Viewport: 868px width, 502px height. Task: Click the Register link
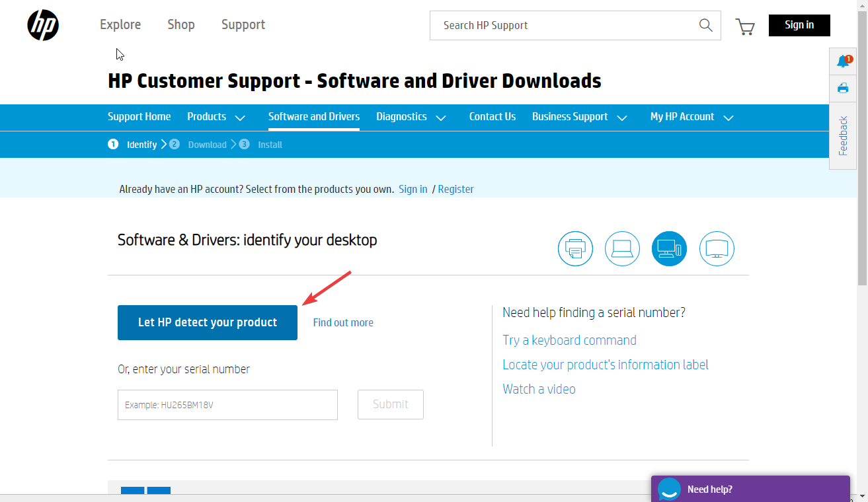tap(455, 189)
